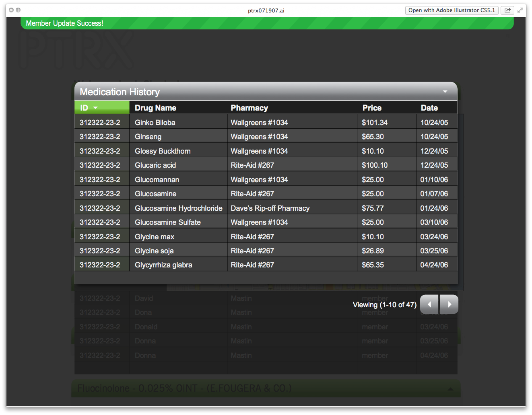This screenshot has height=415, width=532.
Task: Click the $75.77 price
Action: tap(373, 208)
